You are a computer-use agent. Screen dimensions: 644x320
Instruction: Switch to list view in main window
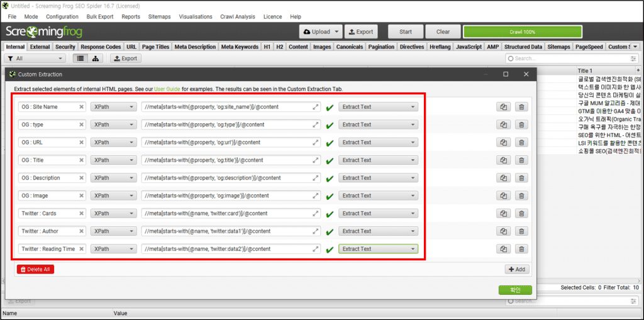80,58
